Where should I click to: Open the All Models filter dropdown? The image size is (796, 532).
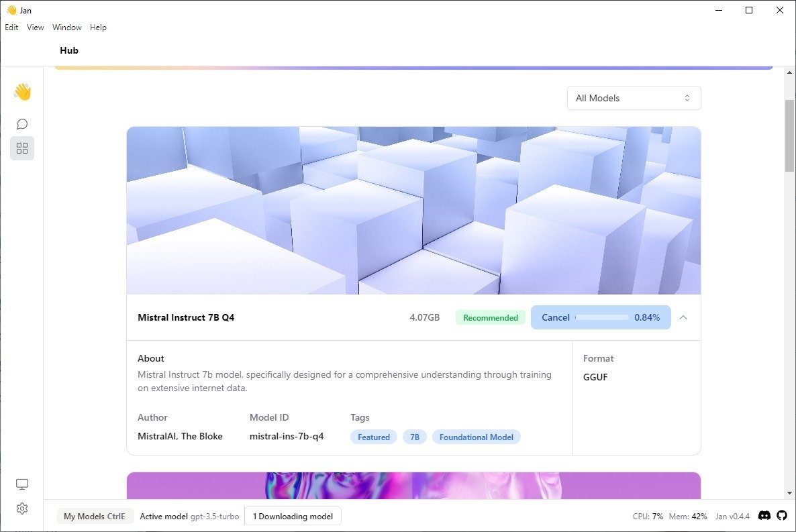pyautogui.click(x=634, y=98)
